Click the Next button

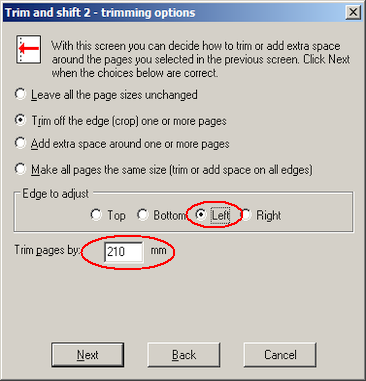click(88, 355)
